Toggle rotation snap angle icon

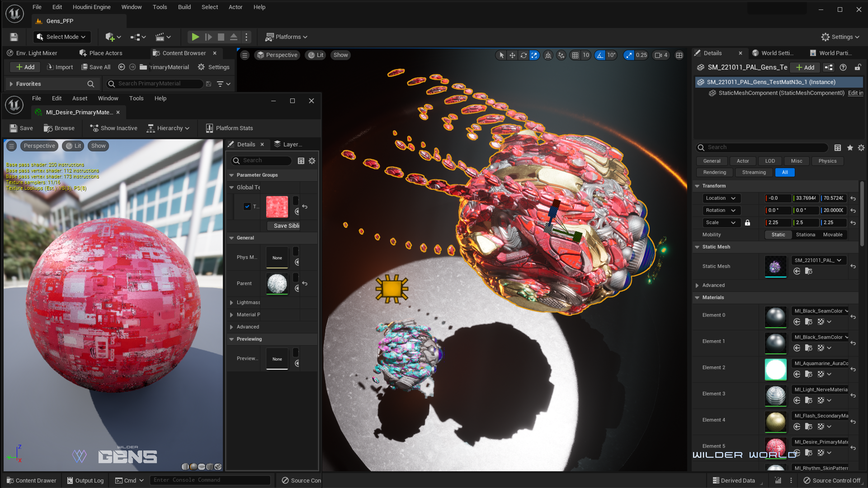pos(600,55)
